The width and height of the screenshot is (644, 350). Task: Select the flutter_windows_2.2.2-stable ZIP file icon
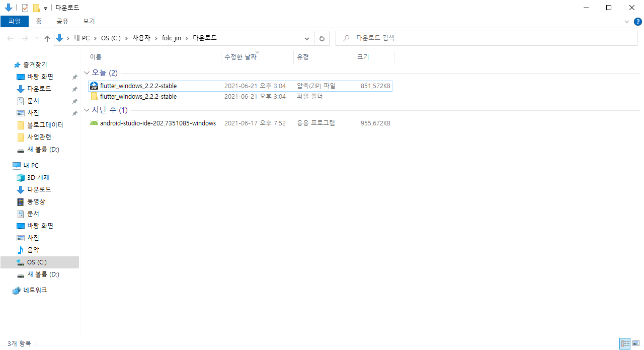pyautogui.click(x=94, y=86)
